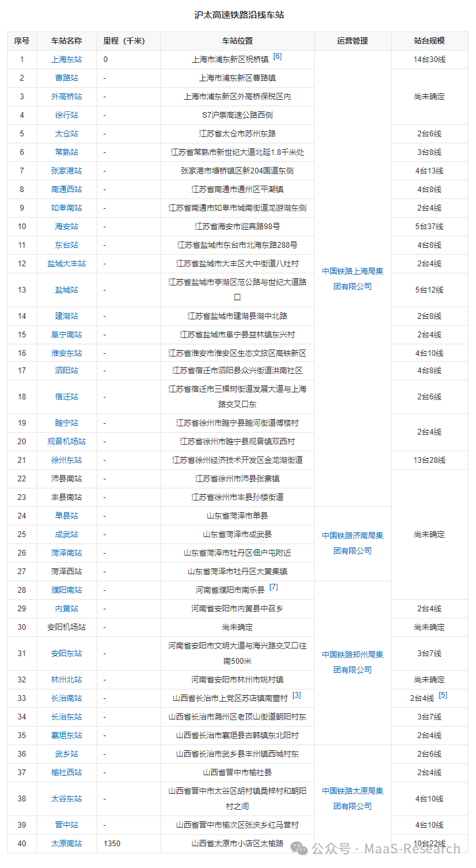Click the 站台规模 column header
The width and height of the screenshot is (476, 868).
(x=429, y=41)
